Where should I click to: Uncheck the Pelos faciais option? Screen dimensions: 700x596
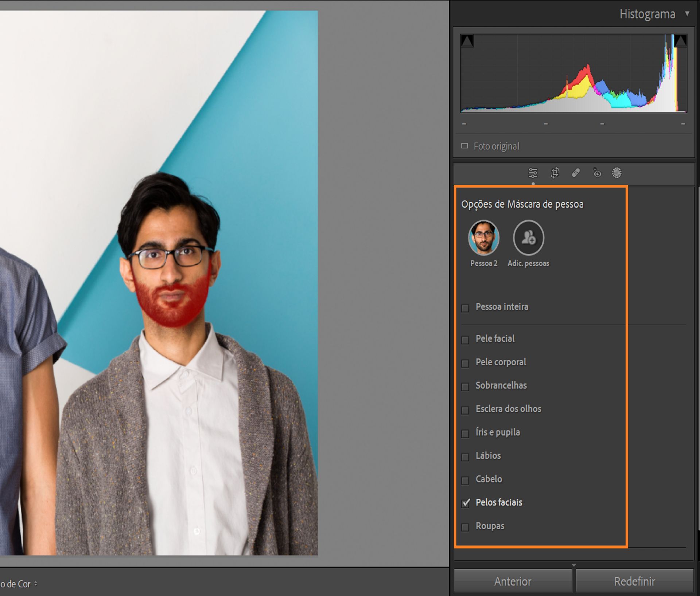(466, 503)
